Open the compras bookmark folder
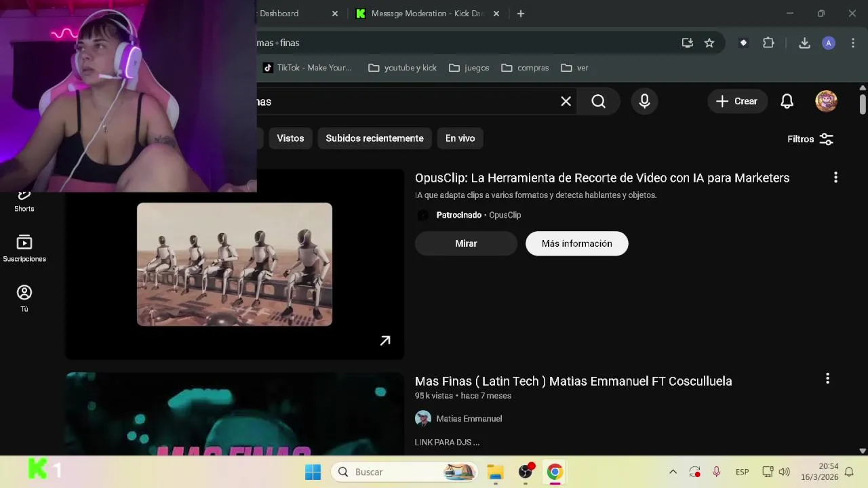Image resolution: width=868 pixels, height=488 pixels. coord(526,68)
